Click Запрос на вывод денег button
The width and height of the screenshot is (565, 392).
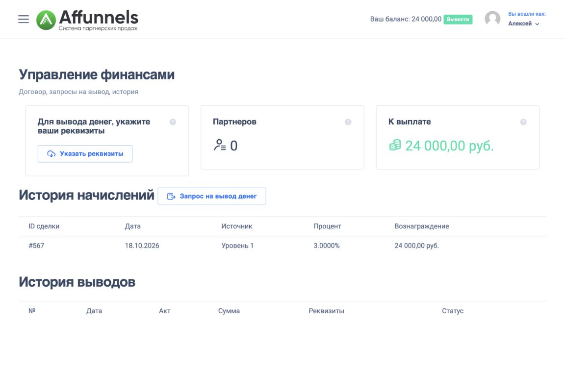(212, 196)
